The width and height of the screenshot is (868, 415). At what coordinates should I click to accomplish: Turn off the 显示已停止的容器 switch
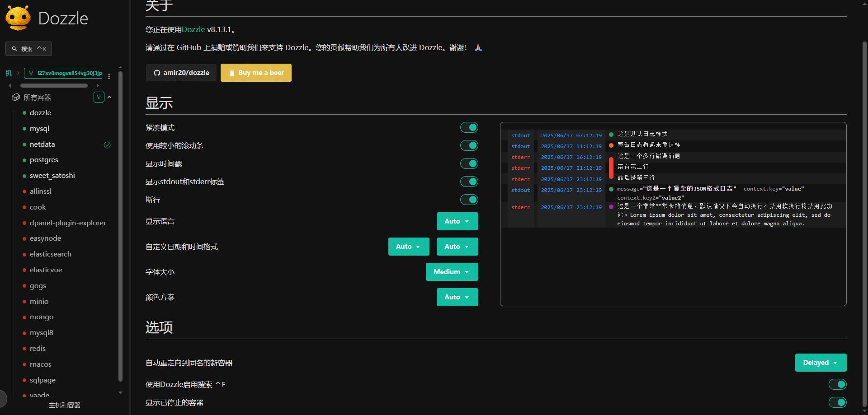pyautogui.click(x=837, y=402)
